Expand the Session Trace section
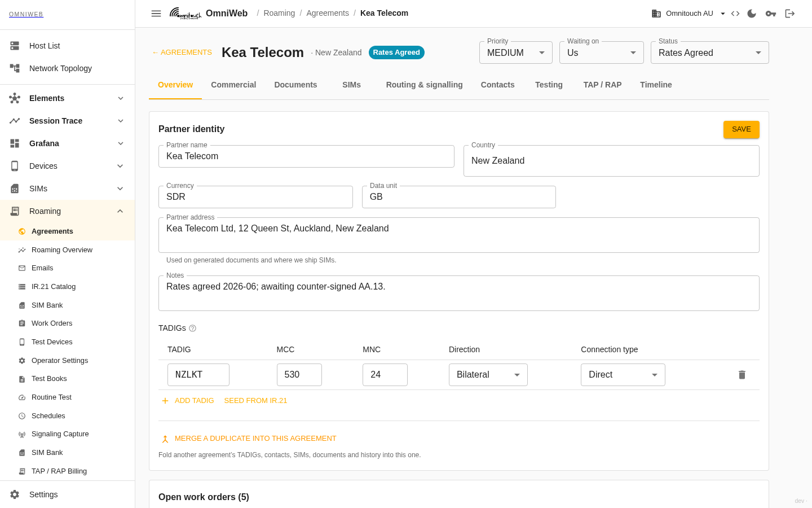The image size is (812, 508). (68, 121)
